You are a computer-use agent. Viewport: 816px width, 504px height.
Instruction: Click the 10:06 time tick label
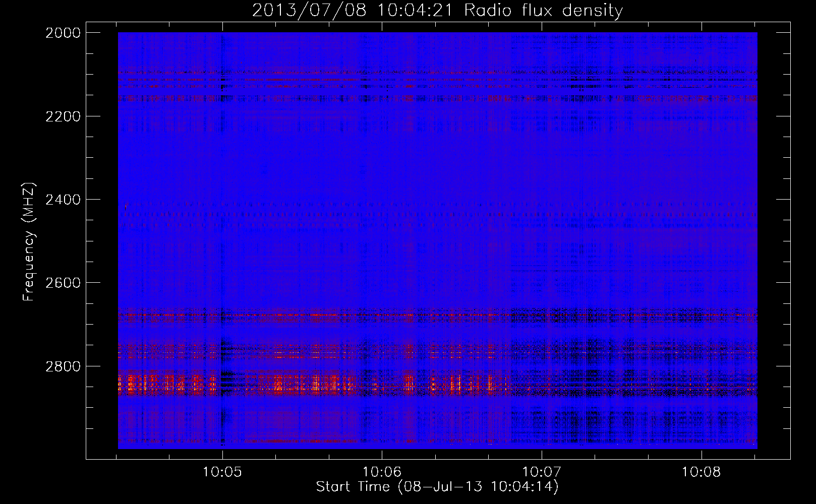coord(382,472)
